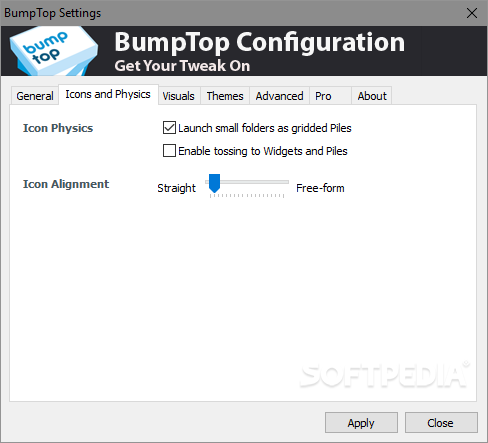Click the Straight alignment label
Viewport: 488px width, 443px height.
point(176,188)
